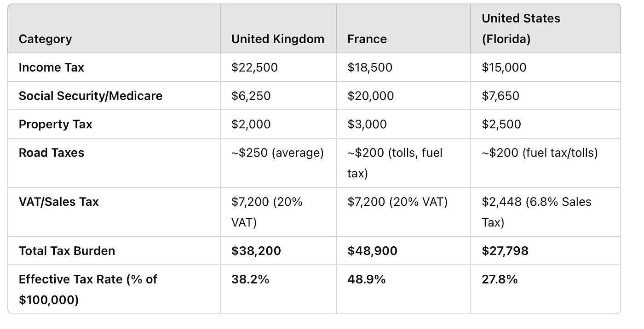Image resolution: width=644 pixels, height=329 pixels.
Task: Click the Road Taxes row label
Action: pos(51,153)
